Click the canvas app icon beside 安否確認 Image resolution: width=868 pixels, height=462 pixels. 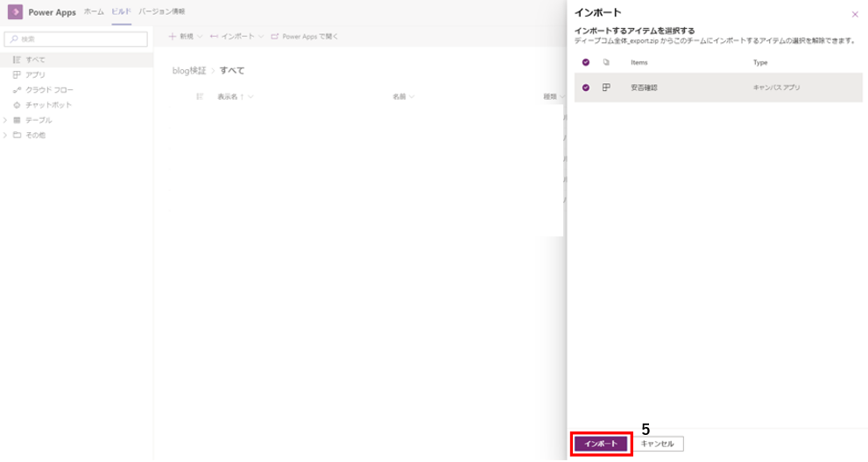pyautogui.click(x=606, y=87)
